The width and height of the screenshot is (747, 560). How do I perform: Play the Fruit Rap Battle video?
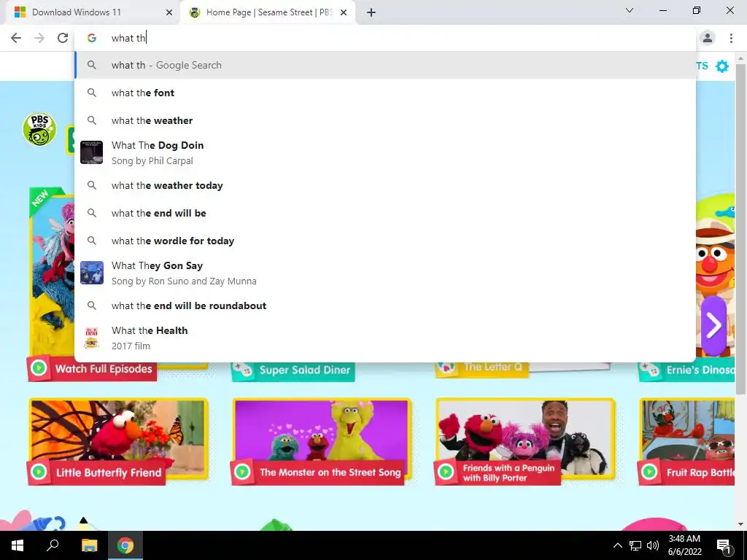[x=686, y=441]
